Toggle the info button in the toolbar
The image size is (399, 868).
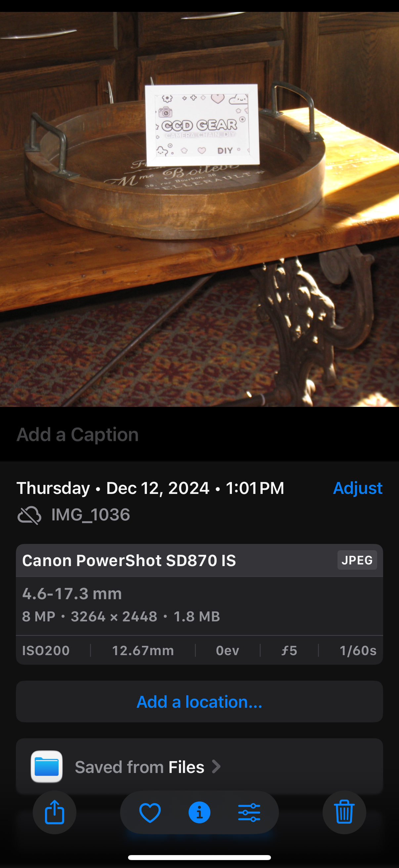click(199, 812)
